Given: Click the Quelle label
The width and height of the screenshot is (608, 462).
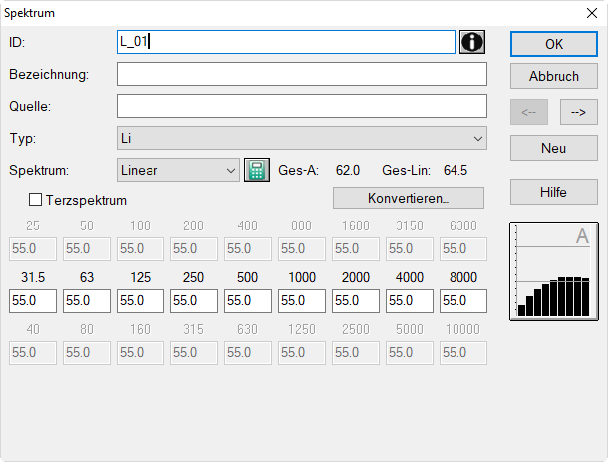Looking at the screenshot, I should (x=30, y=106).
